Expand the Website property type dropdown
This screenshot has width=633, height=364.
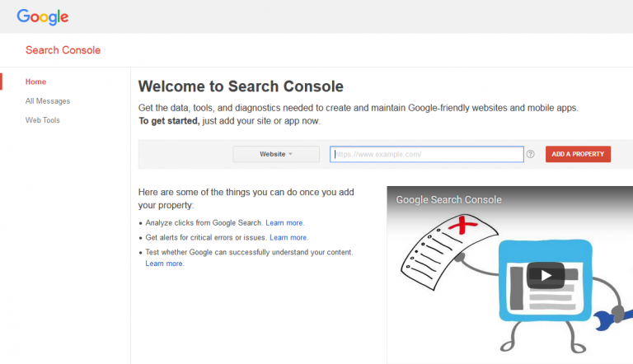pos(276,154)
